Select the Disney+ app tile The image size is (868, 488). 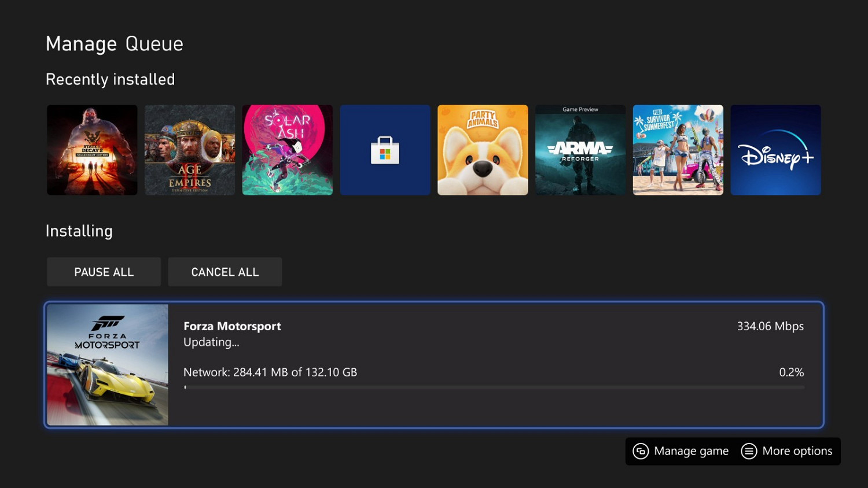775,150
